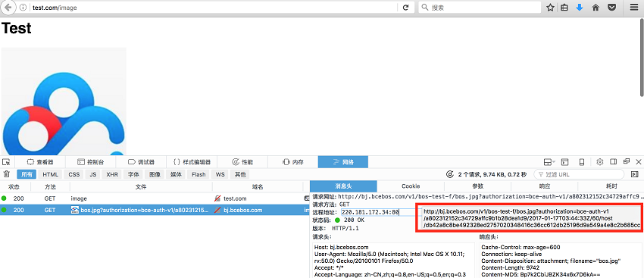Image resolution: width=644 pixels, height=278 pixels.
Task: Click the bos.jpg file thumbnail icon in request row
Action: (x=75, y=210)
